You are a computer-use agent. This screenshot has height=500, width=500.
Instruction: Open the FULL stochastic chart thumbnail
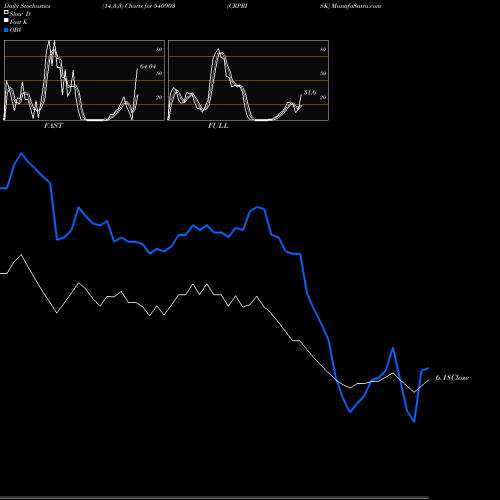click(248, 80)
